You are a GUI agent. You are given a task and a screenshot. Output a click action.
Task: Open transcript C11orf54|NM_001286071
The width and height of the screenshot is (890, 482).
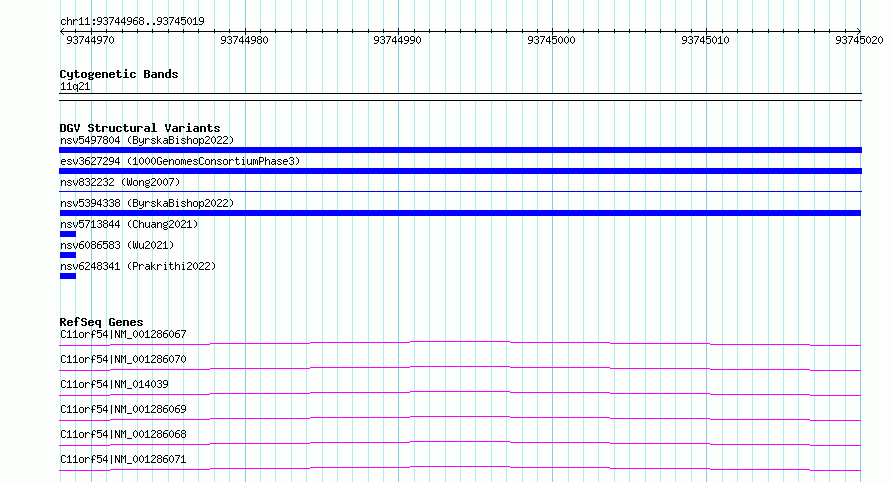(x=123, y=459)
